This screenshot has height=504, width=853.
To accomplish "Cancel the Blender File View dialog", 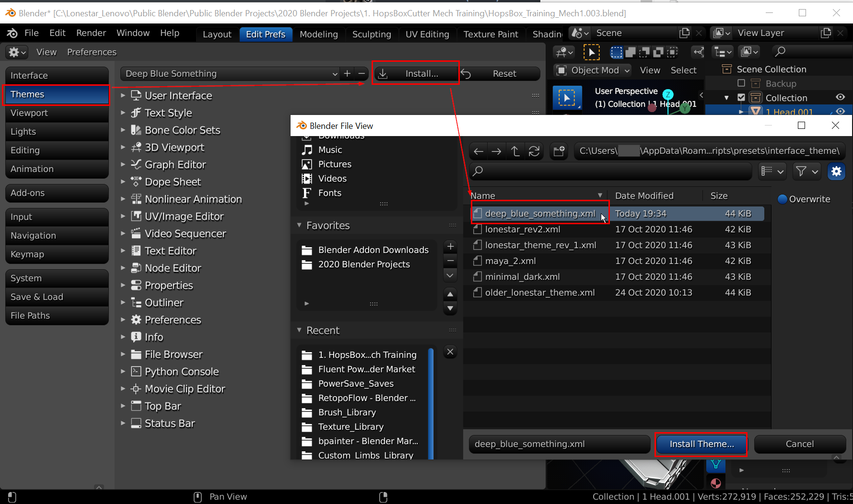I will pos(799,444).
